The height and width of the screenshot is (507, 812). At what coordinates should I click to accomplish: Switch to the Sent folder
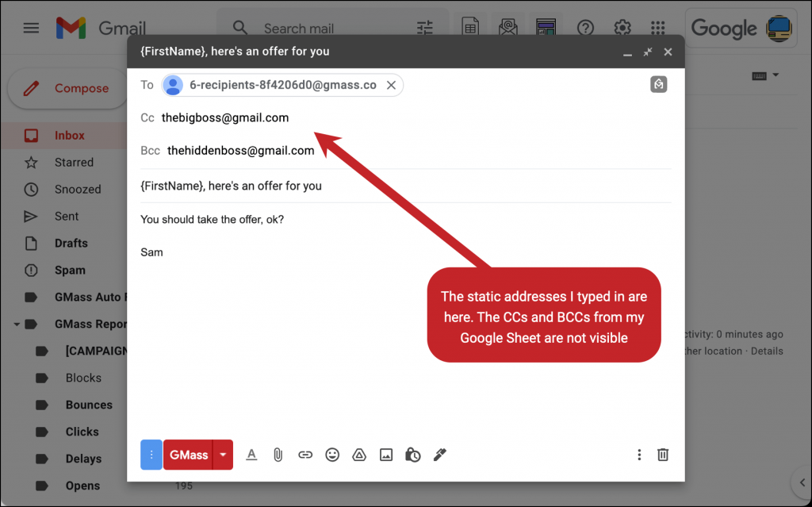click(x=67, y=216)
